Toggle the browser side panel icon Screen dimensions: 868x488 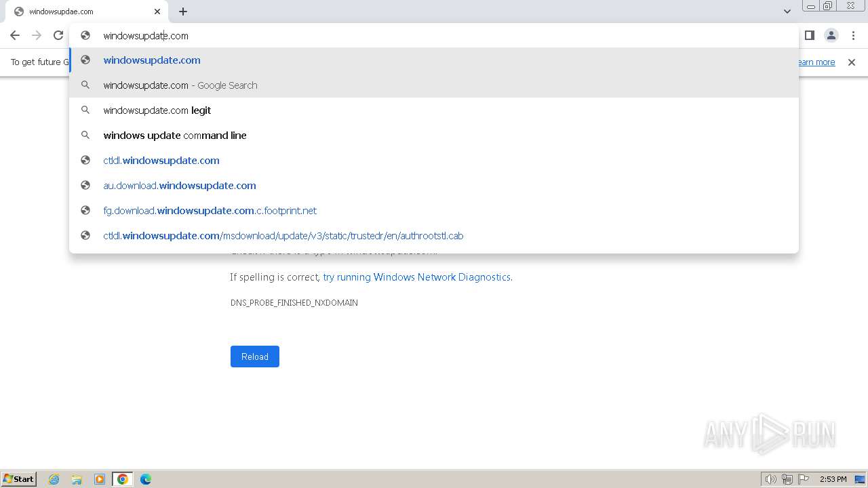(x=809, y=35)
